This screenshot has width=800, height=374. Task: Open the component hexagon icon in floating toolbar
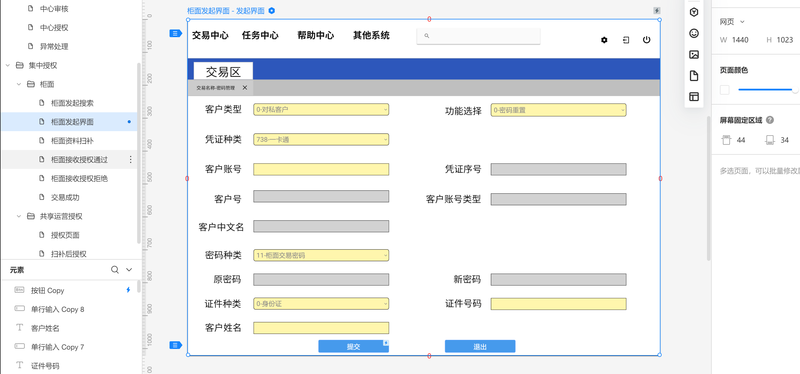click(x=694, y=12)
